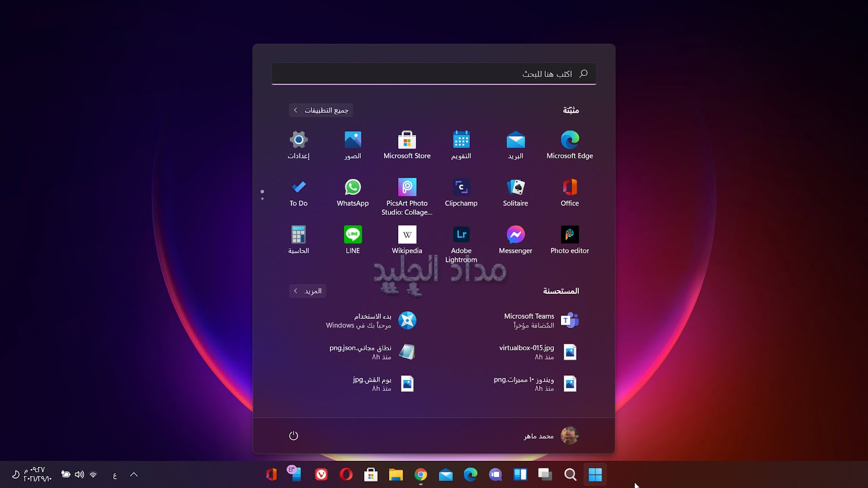Open the Calculator app (الحاسبة)
Image resolution: width=868 pixels, height=488 pixels.
coord(298,240)
